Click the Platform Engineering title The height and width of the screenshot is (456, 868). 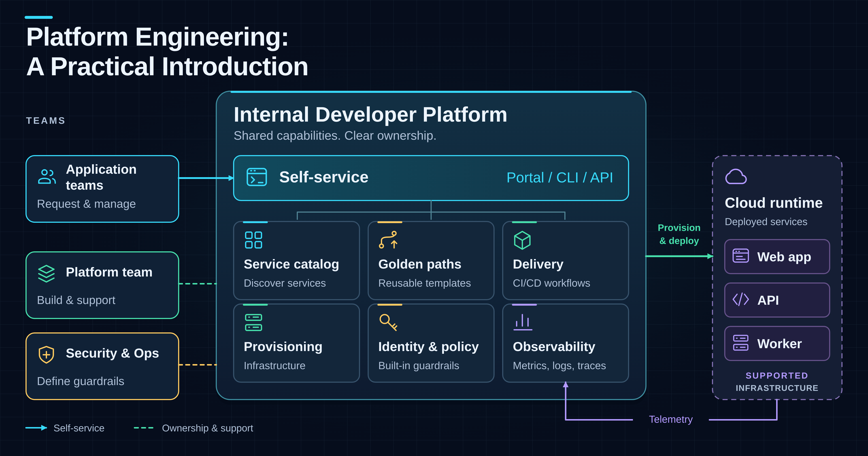(167, 52)
